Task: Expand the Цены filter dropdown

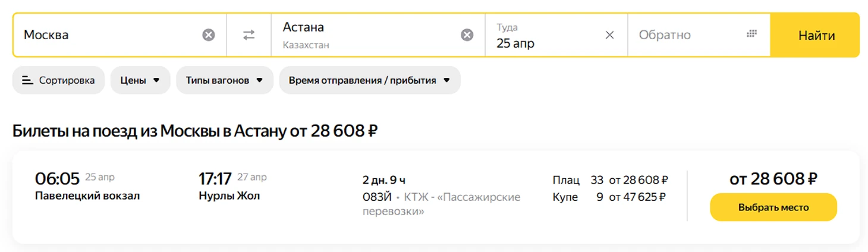Action: [140, 80]
